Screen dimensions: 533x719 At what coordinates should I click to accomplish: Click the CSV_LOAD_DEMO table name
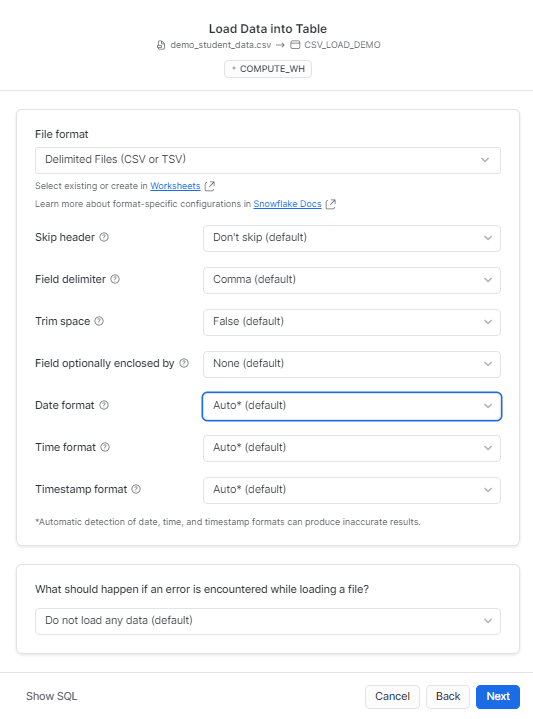click(342, 45)
